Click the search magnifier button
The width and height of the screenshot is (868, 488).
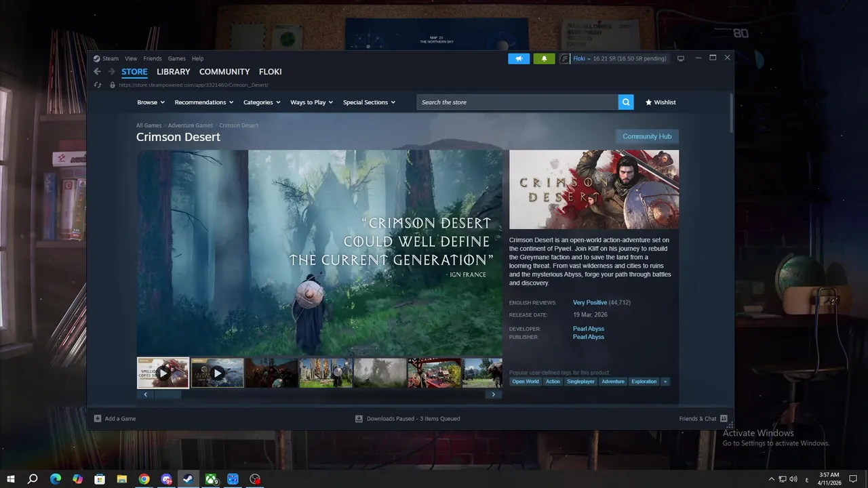tap(626, 102)
